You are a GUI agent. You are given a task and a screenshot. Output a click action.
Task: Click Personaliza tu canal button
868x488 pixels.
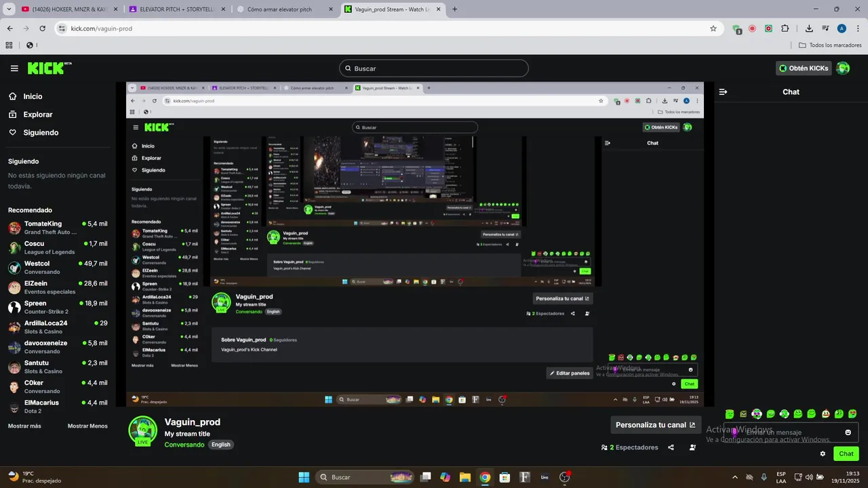pyautogui.click(x=656, y=425)
